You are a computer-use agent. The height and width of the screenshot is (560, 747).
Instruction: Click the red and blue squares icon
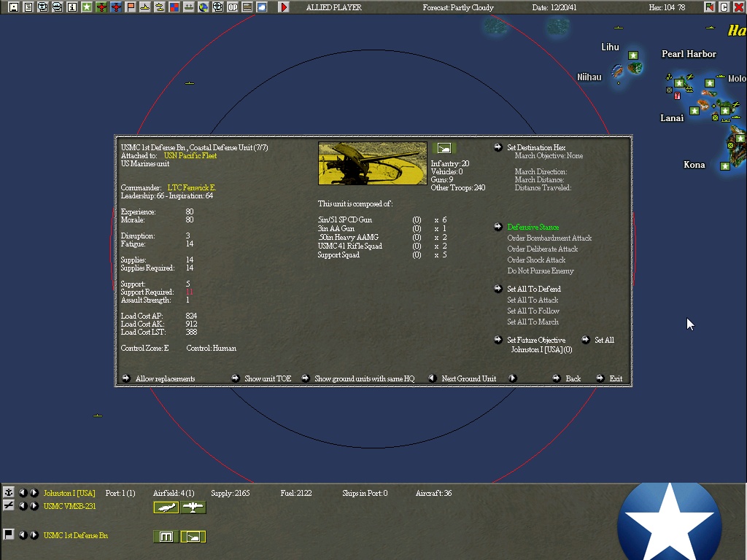click(x=174, y=7)
